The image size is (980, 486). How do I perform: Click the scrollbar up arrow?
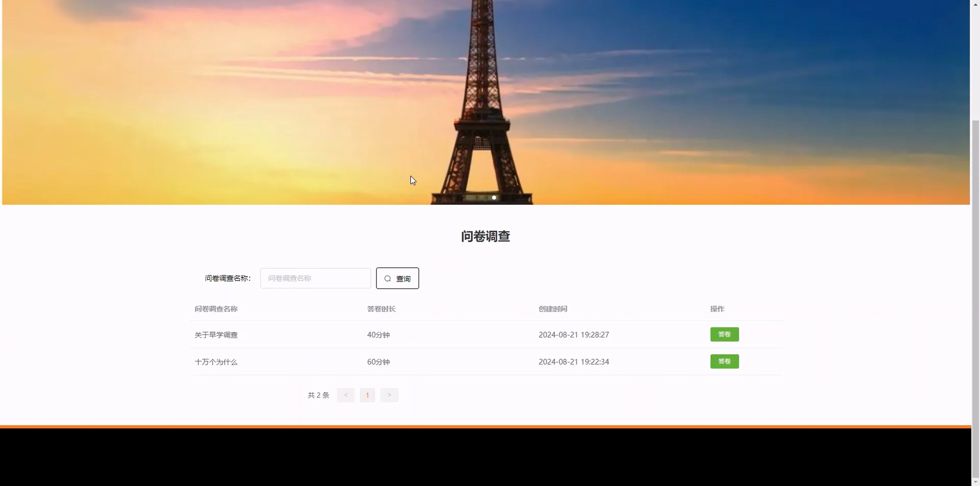coord(975,4)
